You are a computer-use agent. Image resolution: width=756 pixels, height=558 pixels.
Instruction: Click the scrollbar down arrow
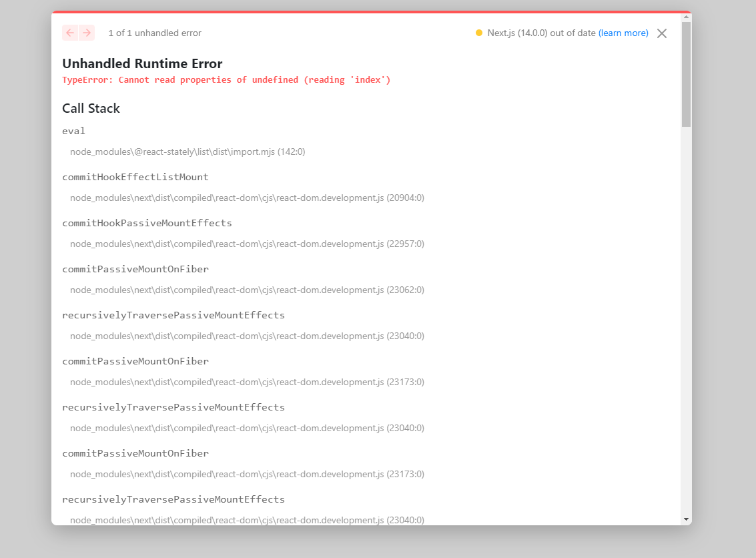686,519
